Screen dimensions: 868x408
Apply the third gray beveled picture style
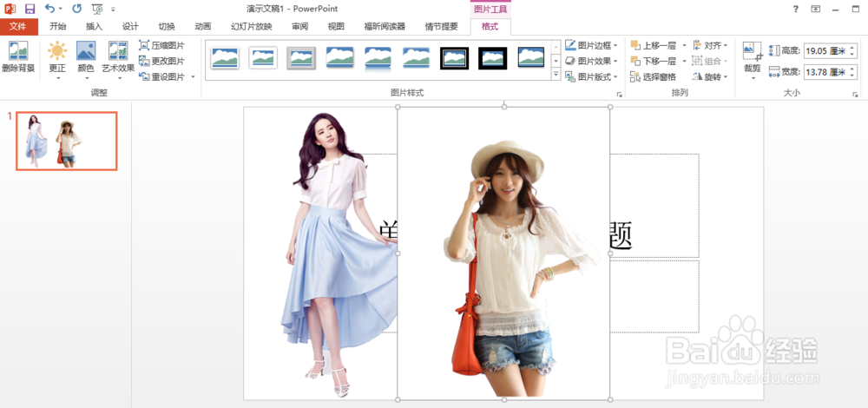pos(301,57)
